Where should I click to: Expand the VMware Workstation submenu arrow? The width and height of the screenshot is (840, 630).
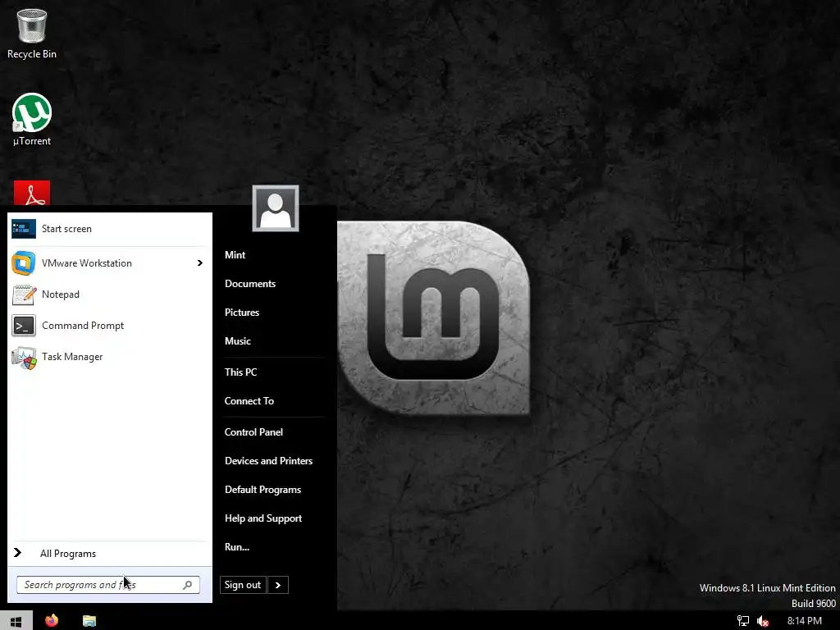pos(200,263)
